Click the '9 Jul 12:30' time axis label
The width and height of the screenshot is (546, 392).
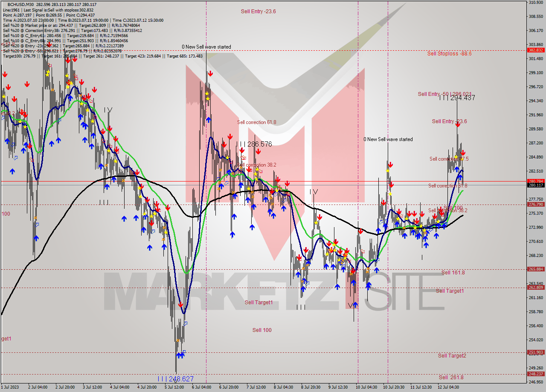click(x=338, y=388)
